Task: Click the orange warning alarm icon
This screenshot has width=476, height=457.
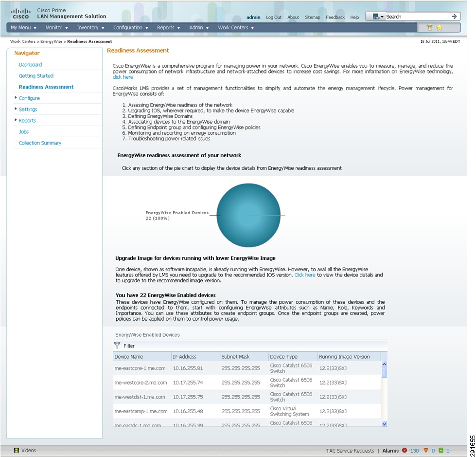Action: click(425, 450)
